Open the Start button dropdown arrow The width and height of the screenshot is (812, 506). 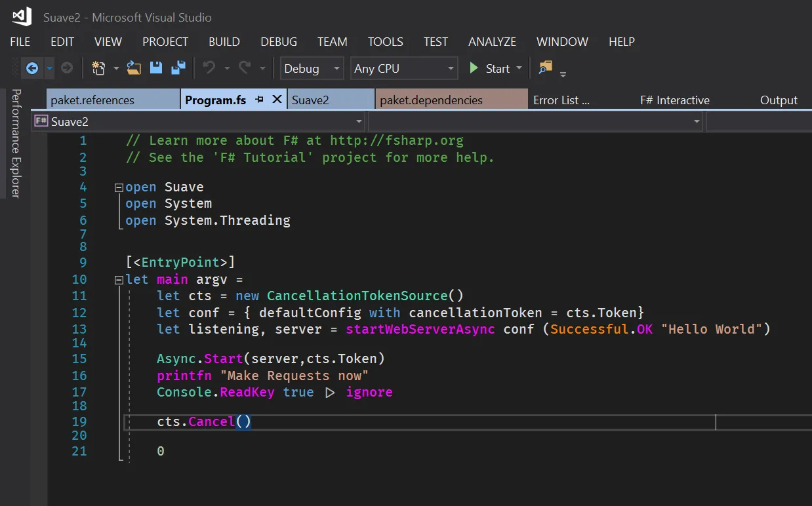pos(519,68)
